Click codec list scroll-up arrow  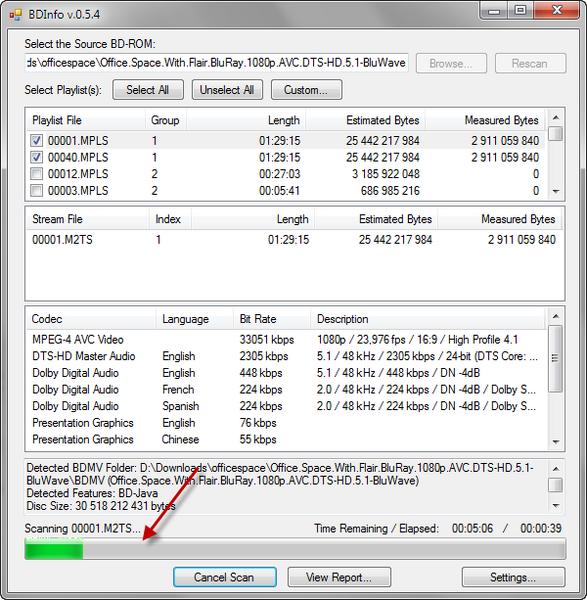pyautogui.click(x=556, y=316)
